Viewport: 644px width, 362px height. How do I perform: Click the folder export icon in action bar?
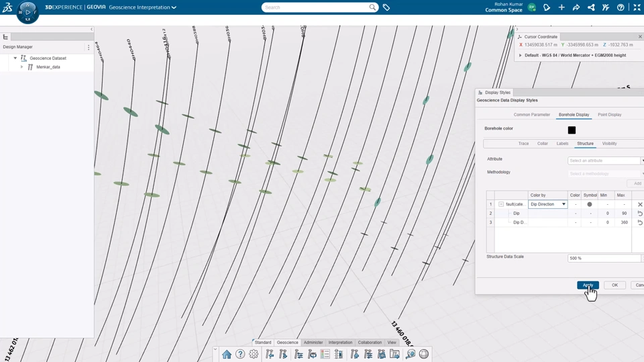[x=394, y=354]
